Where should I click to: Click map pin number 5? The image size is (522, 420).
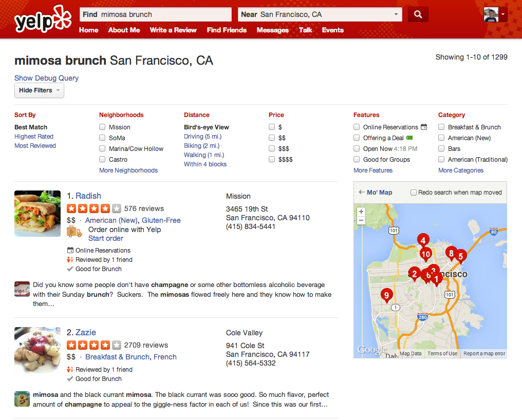[461, 256]
